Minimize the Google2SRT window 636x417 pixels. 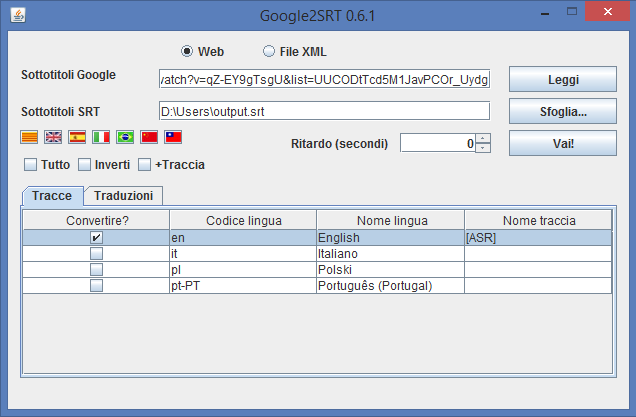pyautogui.click(x=545, y=12)
